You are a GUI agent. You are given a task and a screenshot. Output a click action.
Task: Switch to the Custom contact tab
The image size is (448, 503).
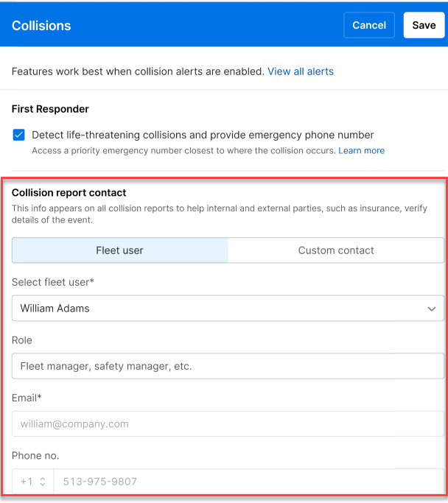336,250
